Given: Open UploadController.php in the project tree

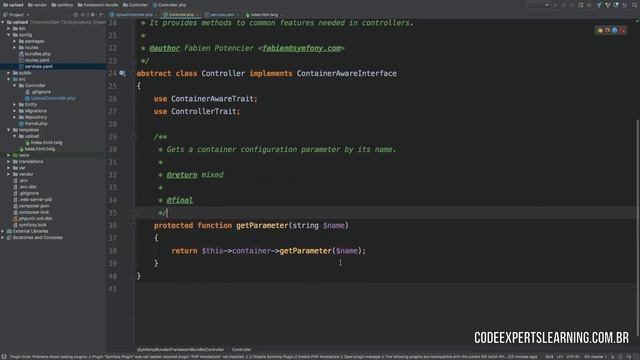Looking at the screenshot, I should pyautogui.click(x=53, y=98).
